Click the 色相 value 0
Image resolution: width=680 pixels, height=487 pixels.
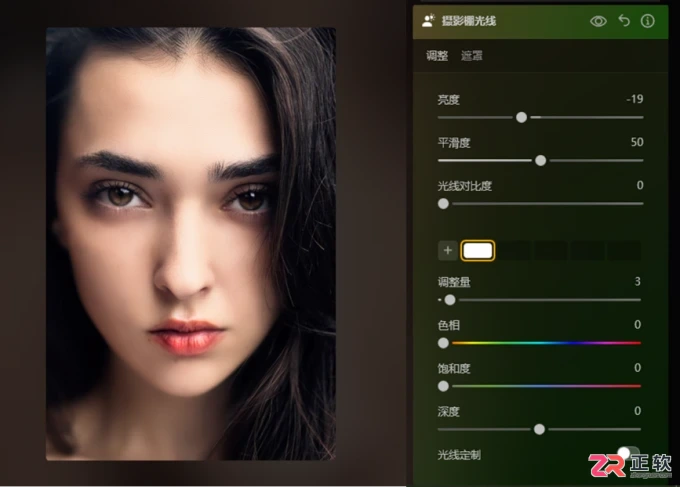(x=637, y=325)
